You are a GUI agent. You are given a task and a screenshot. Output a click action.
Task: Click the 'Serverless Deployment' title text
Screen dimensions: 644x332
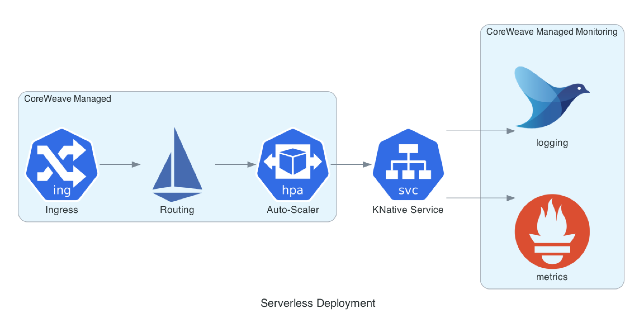(x=318, y=303)
